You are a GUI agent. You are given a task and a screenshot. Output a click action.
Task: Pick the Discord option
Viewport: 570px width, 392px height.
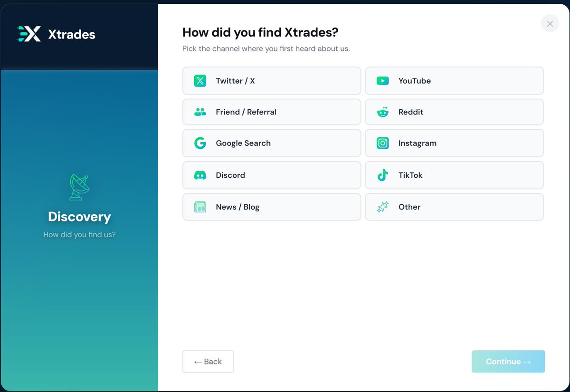(272, 175)
